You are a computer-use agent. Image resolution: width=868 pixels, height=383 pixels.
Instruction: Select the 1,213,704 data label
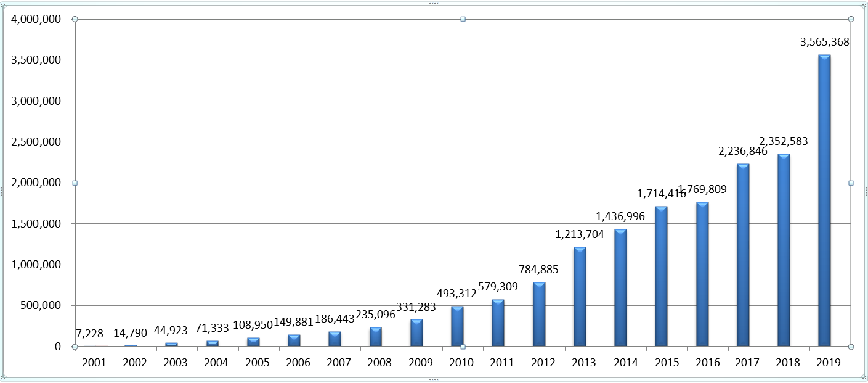click(x=580, y=234)
